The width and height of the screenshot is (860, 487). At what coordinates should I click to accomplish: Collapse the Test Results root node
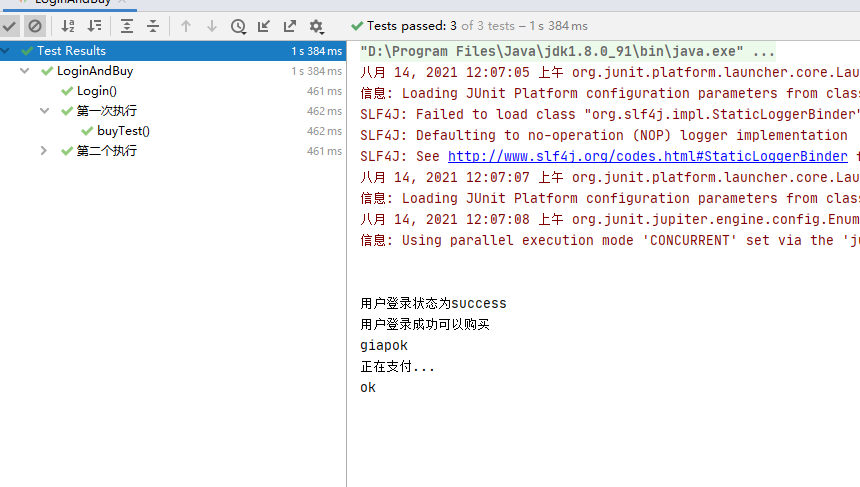pyautogui.click(x=5, y=50)
